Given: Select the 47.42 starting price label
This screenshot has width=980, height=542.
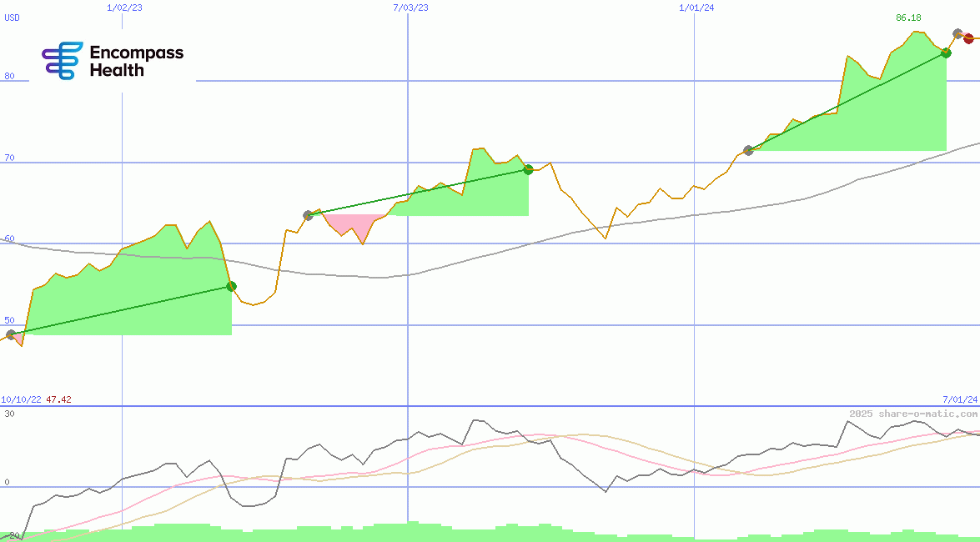Looking at the screenshot, I should 58,399.
